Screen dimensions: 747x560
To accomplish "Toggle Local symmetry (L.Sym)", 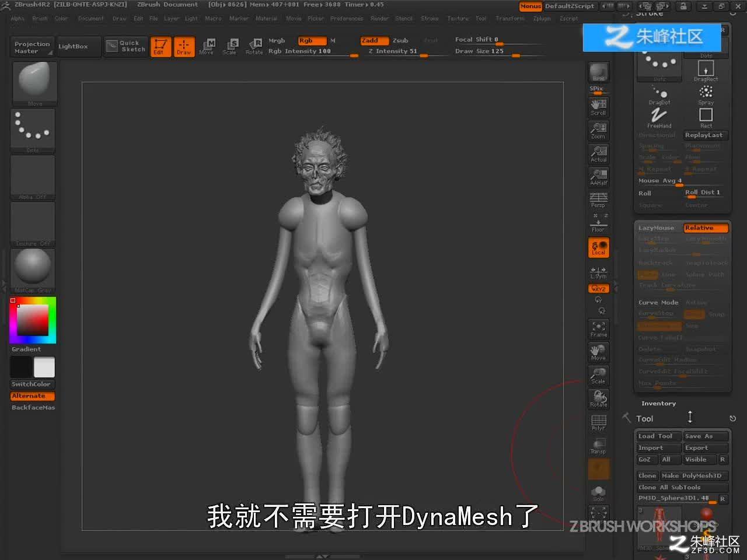I will (x=599, y=272).
